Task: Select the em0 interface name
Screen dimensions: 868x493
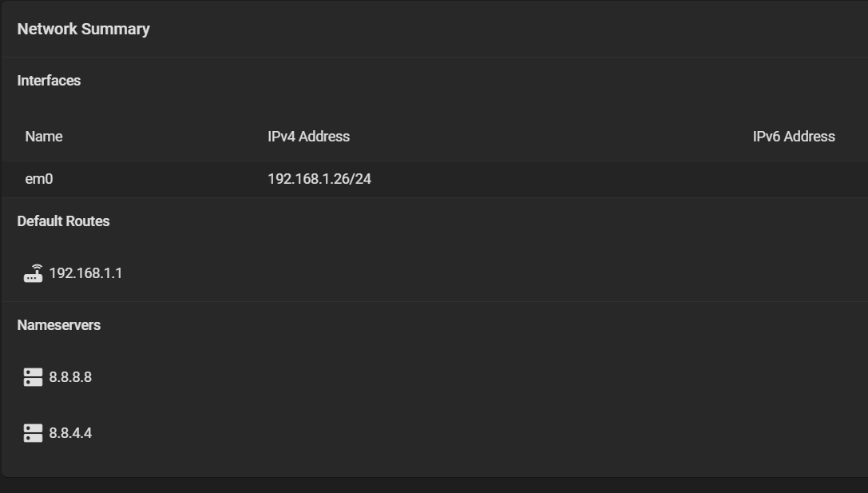Action: [x=39, y=179]
